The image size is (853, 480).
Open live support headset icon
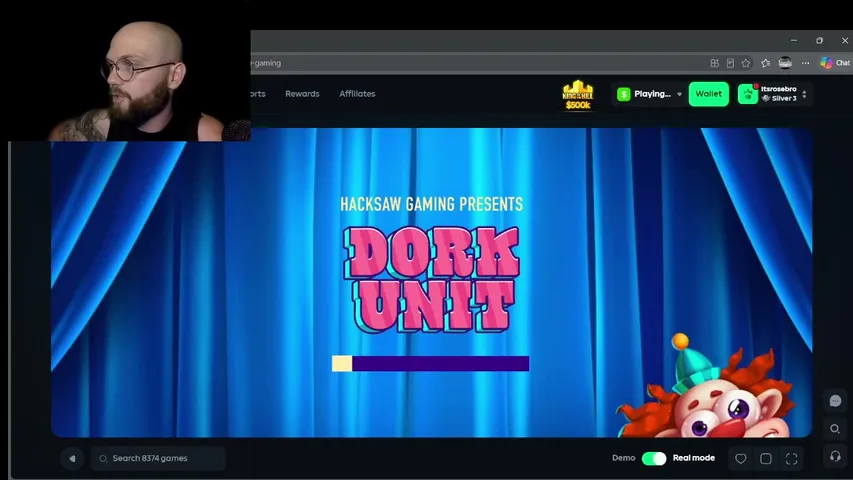(835, 456)
